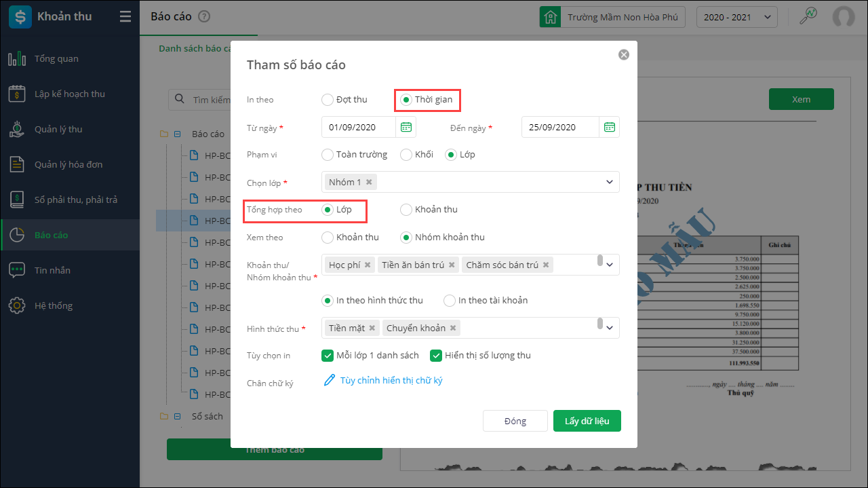Click the Lập kế hoạch thu calendar icon
Screen dimensions: 868x488
point(17,94)
